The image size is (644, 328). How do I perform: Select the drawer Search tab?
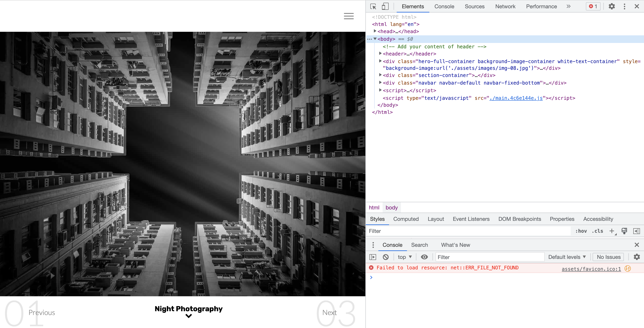(419, 245)
